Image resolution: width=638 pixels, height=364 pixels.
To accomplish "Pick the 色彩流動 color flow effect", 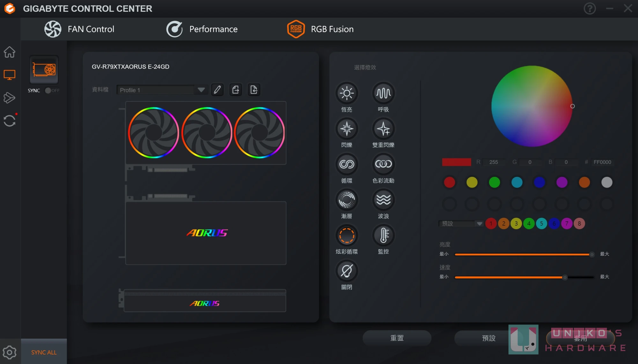I will coord(383,164).
